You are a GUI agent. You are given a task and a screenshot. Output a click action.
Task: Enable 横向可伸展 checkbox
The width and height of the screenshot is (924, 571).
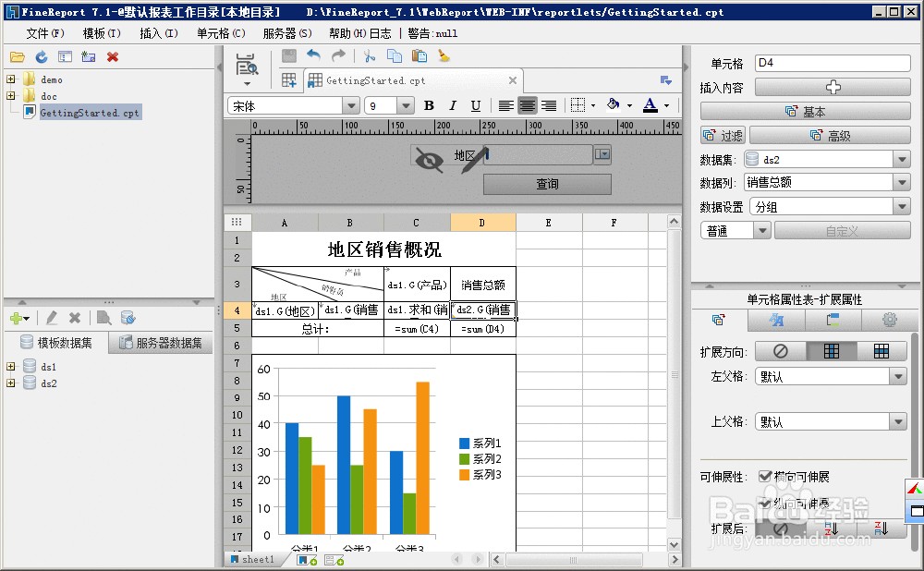click(765, 476)
